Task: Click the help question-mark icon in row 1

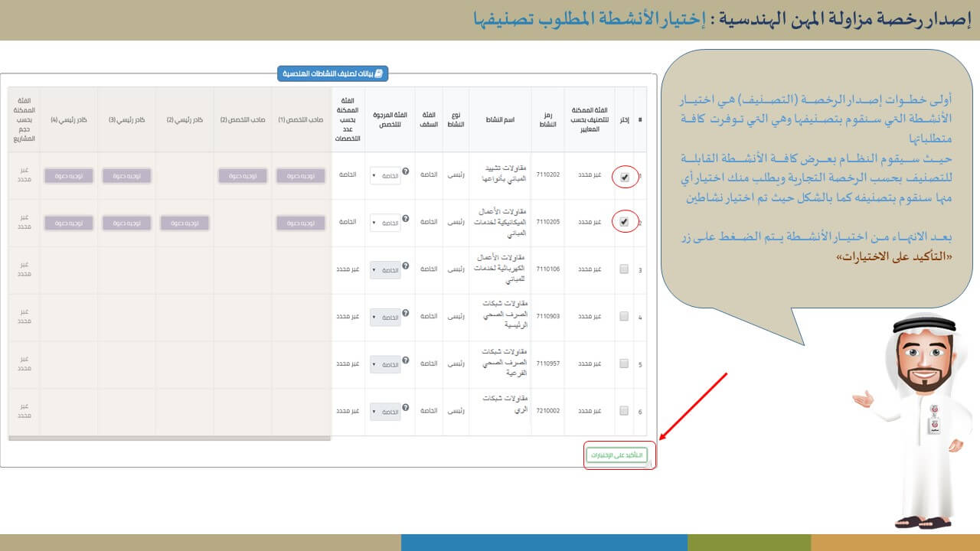Action: click(x=405, y=171)
